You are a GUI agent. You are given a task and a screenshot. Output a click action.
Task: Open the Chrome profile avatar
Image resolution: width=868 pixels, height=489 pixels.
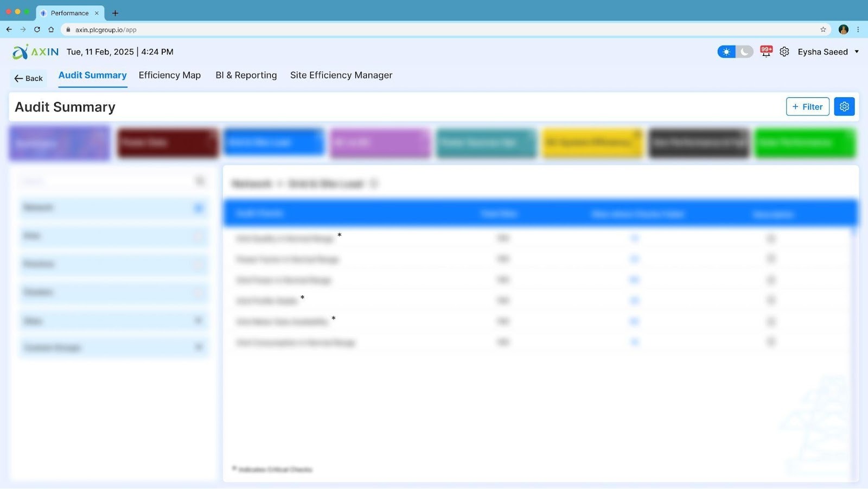(x=843, y=30)
